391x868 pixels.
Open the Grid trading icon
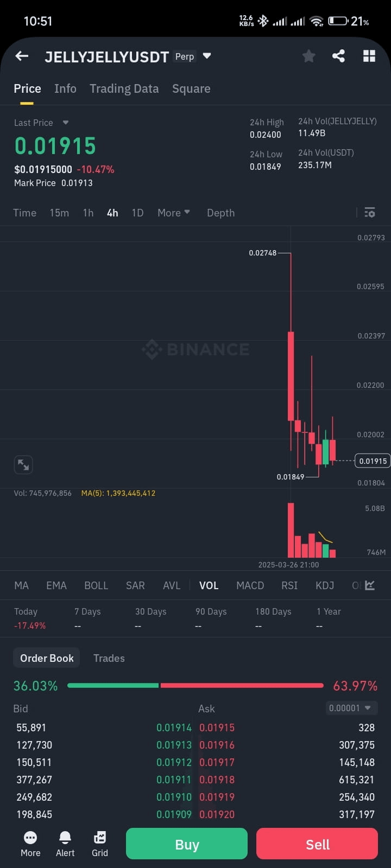pyautogui.click(x=100, y=844)
